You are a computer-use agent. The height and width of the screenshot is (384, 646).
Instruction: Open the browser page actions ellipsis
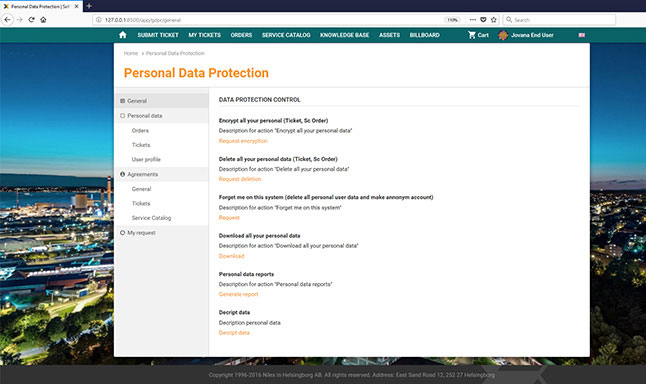pyautogui.click(x=473, y=19)
